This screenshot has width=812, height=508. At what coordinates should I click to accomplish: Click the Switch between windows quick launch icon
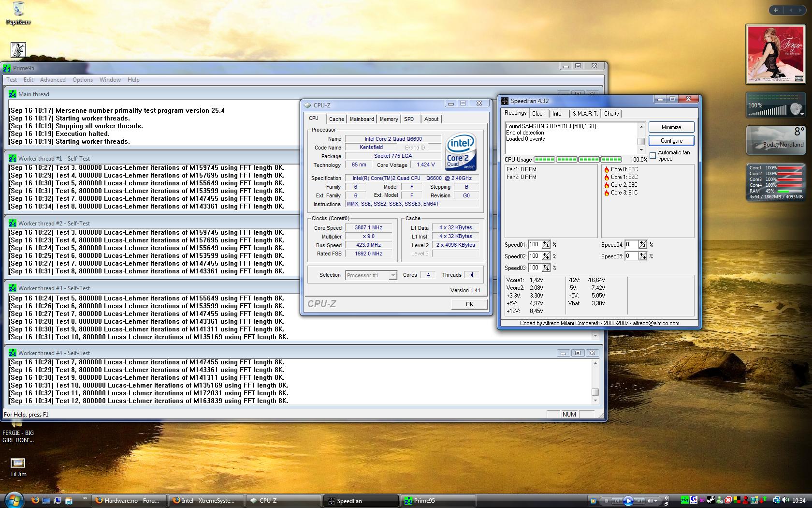(x=58, y=501)
